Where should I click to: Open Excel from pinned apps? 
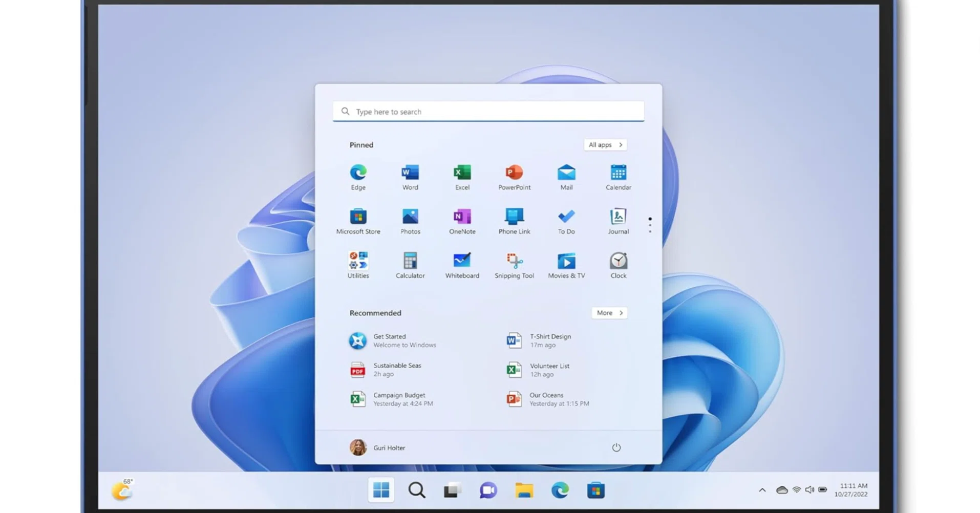[462, 177]
